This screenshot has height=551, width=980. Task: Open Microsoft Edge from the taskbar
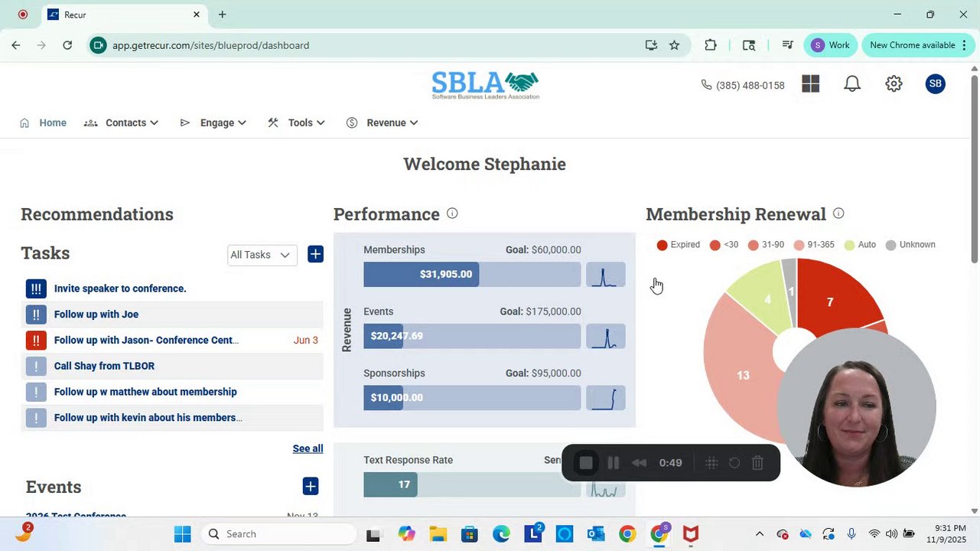pos(501,534)
